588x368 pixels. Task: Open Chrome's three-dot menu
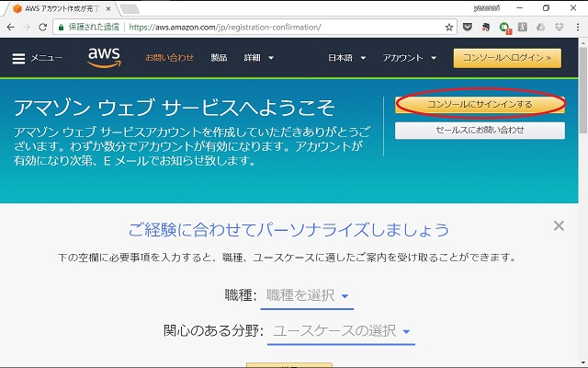578,27
